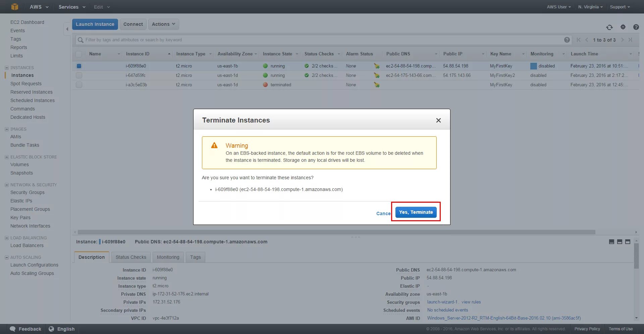Click the details pane vertical scrollbar
Viewport: 644px width, 334px height.
tap(636, 256)
